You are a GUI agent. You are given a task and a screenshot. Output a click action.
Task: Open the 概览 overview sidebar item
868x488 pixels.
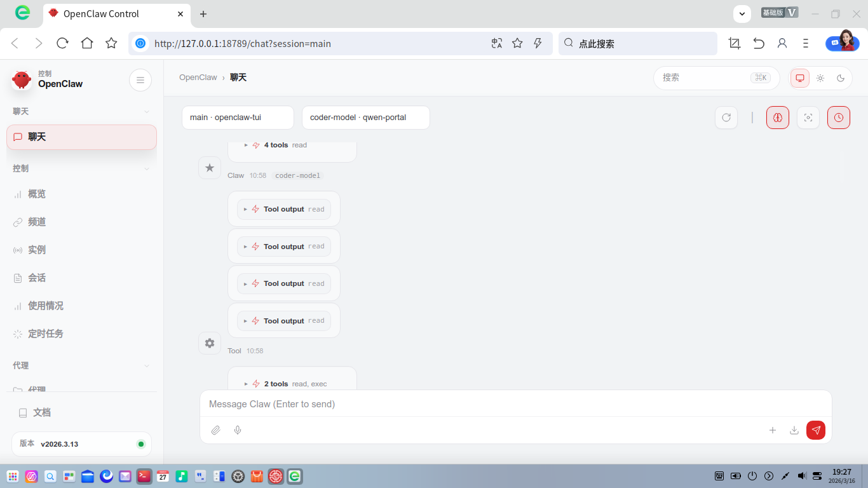[81, 194]
